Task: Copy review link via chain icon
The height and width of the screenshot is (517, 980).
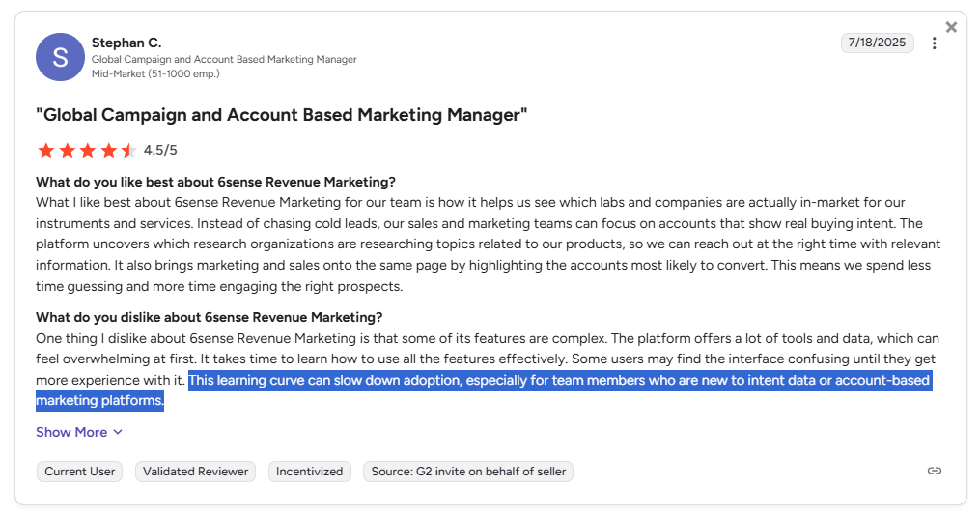Action: pyautogui.click(x=935, y=471)
